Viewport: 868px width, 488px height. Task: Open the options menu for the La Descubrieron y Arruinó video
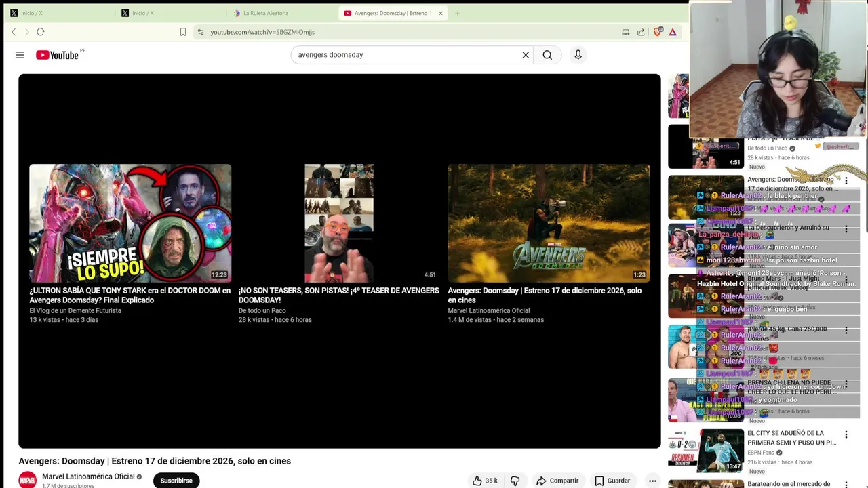click(x=846, y=229)
